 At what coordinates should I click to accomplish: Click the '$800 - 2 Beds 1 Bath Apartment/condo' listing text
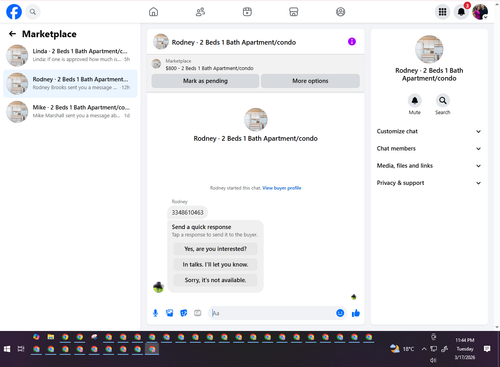209,68
